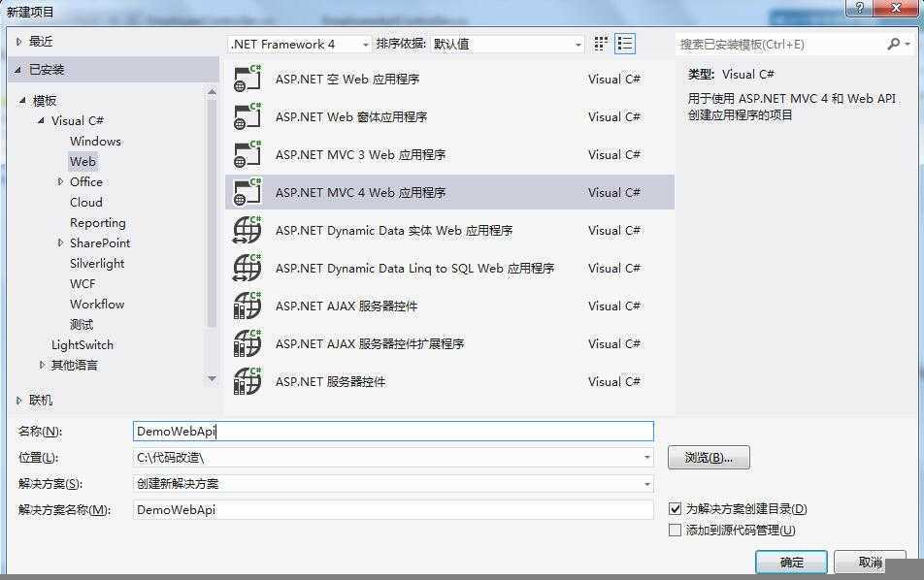Image resolution: width=924 pixels, height=580 pixels.
Task: Click the 取消 button
Action: click(870, 563)
